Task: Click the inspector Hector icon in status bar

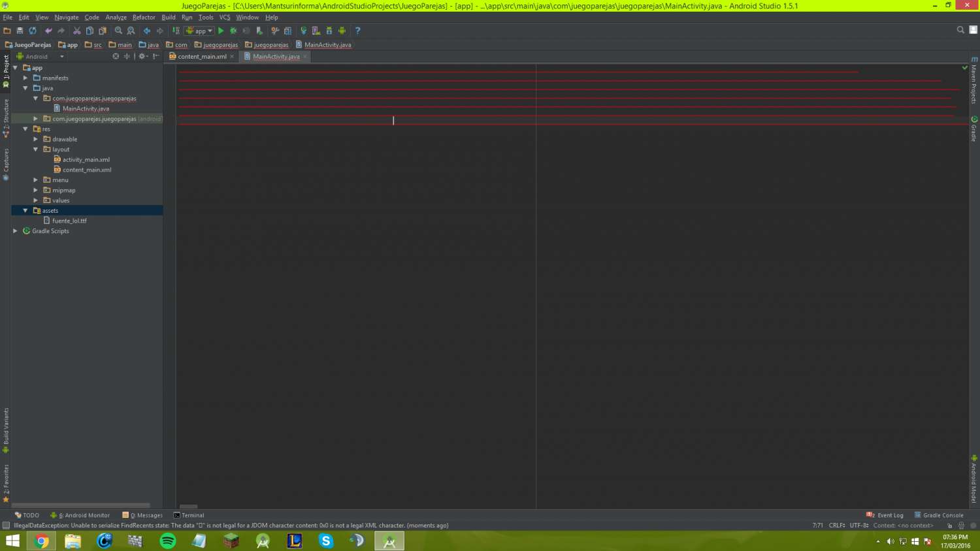Action: point(961,526)
